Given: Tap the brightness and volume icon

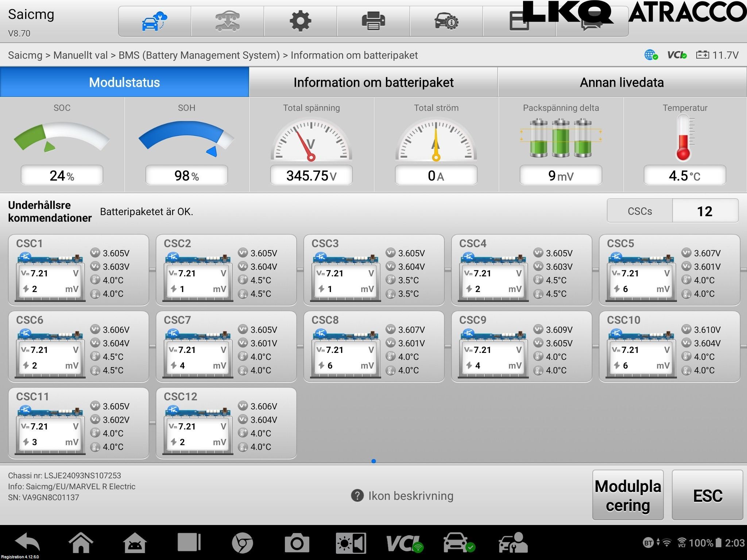Looking at the screenshot, I should 351,543.
